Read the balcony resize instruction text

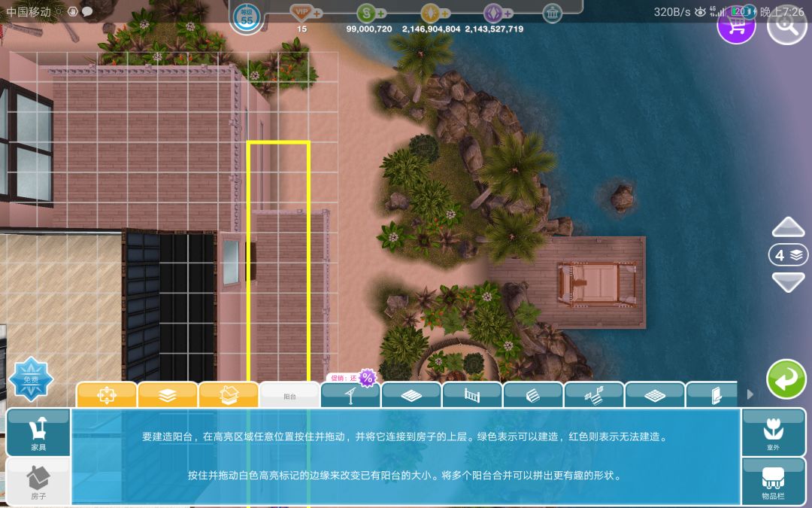[x=405, y=476]
